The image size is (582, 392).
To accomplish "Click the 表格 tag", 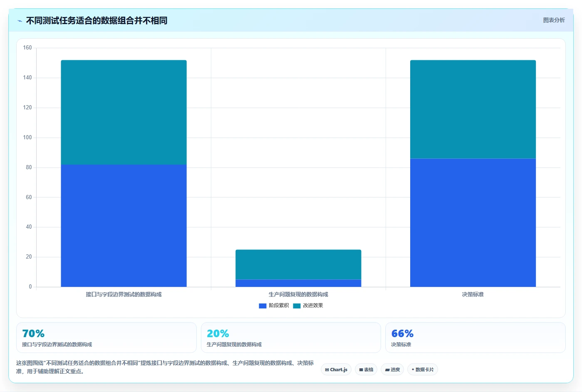I will pyautogui.click(x=366, y=370).
